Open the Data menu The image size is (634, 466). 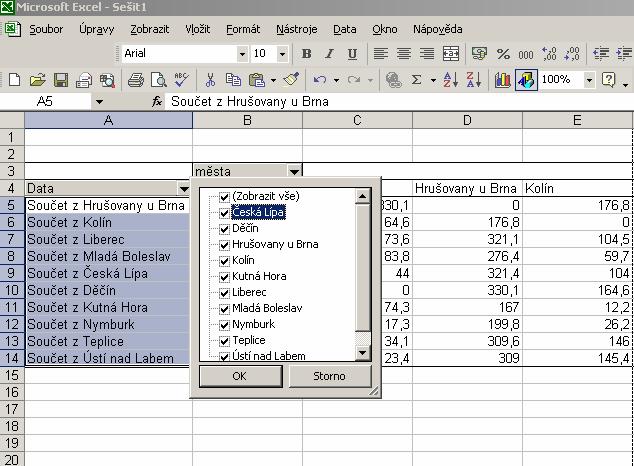pos(344,29)
